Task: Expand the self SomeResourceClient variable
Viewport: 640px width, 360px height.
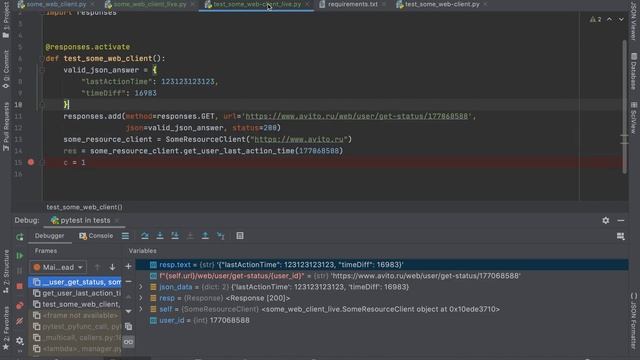Action: click(141, 309)
